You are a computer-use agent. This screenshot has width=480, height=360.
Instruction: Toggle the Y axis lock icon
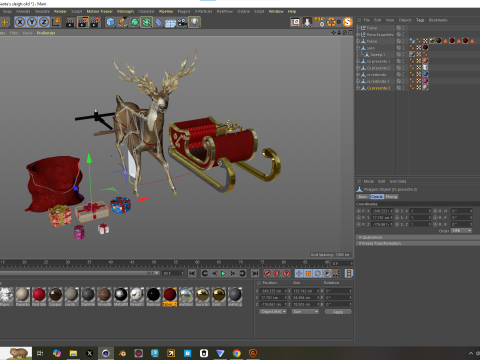click(32, 22)
